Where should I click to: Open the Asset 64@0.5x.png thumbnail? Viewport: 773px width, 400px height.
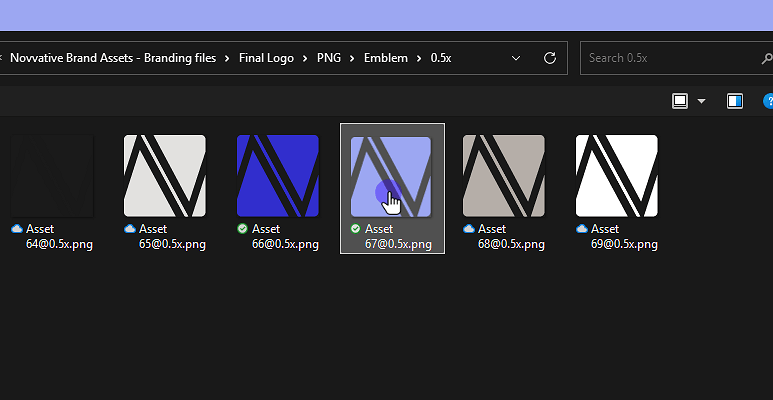pos(52,176)
